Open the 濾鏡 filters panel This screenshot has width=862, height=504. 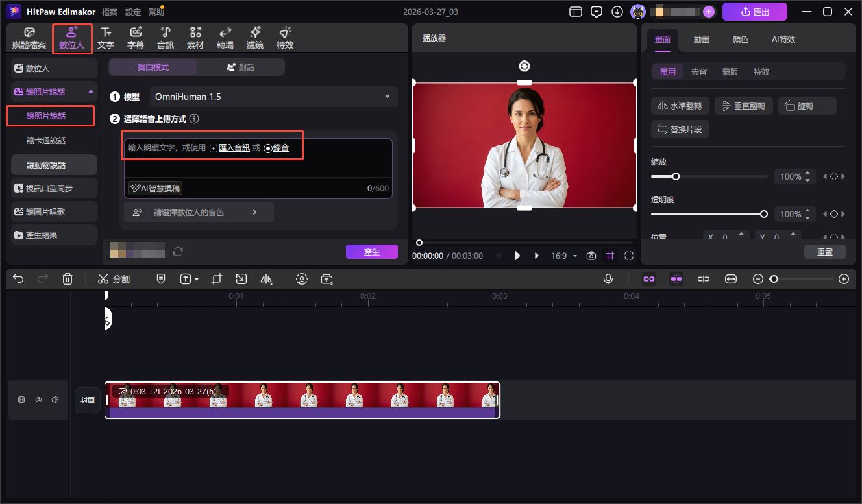tap(255, 38)
